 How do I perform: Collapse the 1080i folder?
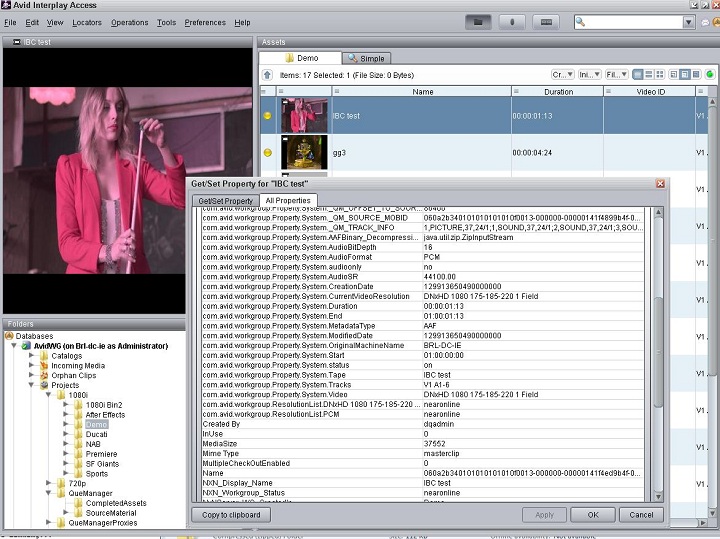48,395
